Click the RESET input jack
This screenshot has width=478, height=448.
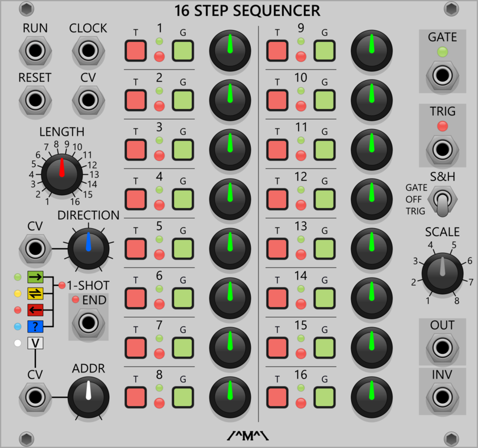click(x=35, y=100)
